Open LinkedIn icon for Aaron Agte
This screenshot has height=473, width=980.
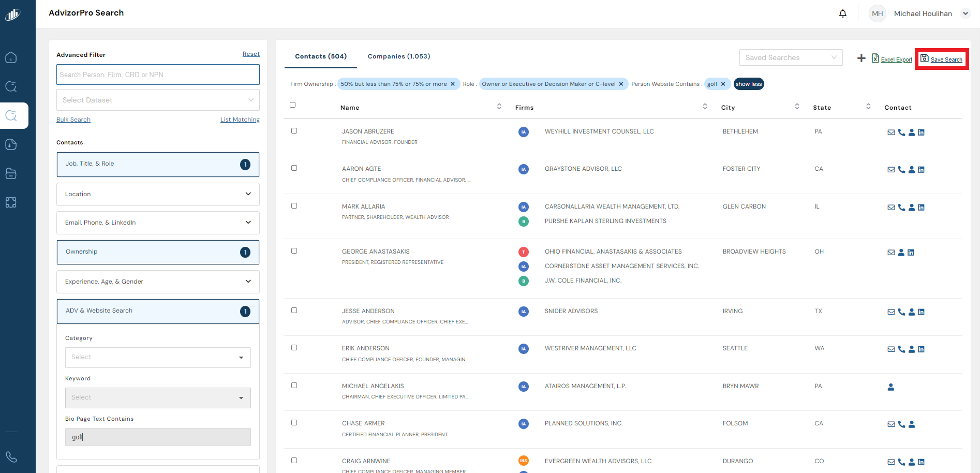(921, 170)
